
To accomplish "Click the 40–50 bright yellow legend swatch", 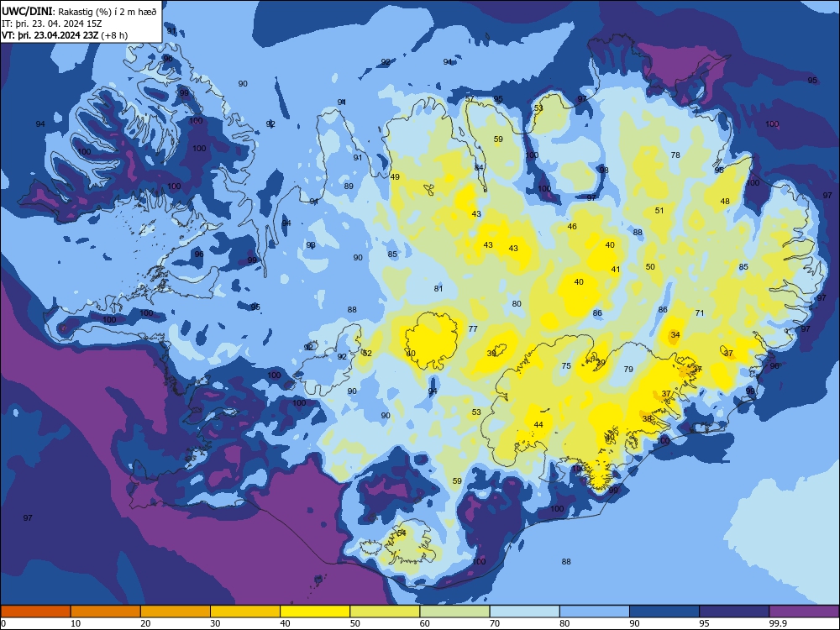I will 315,612.
